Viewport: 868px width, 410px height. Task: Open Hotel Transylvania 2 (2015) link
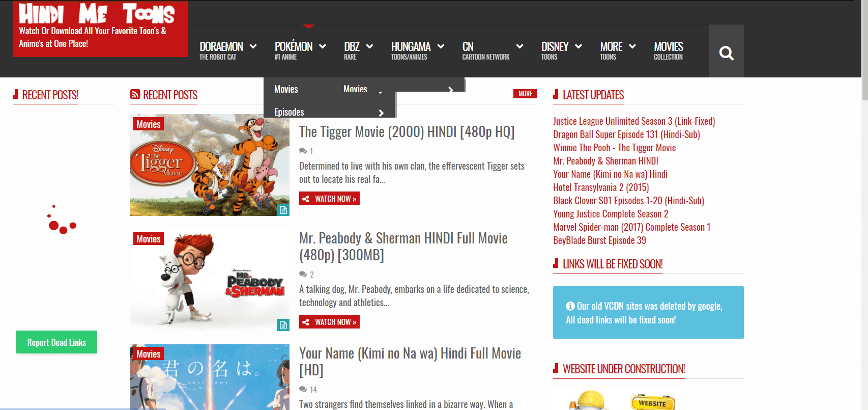tap(601, 187)
